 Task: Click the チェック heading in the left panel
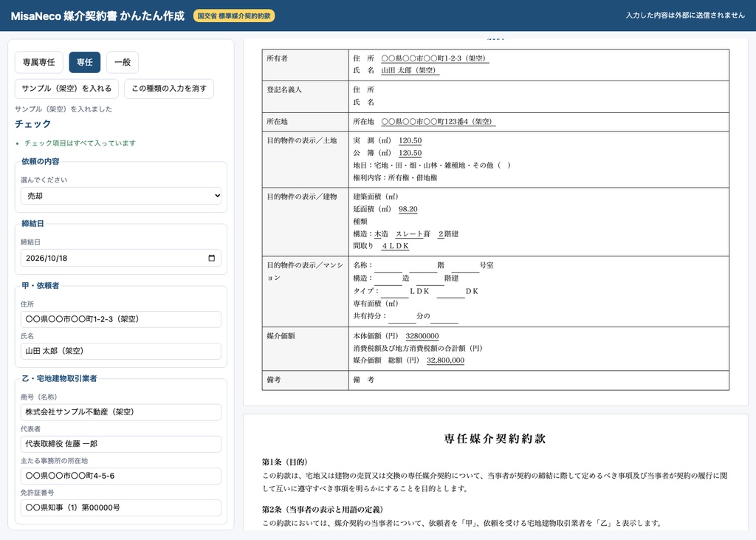tap(32, 124)
